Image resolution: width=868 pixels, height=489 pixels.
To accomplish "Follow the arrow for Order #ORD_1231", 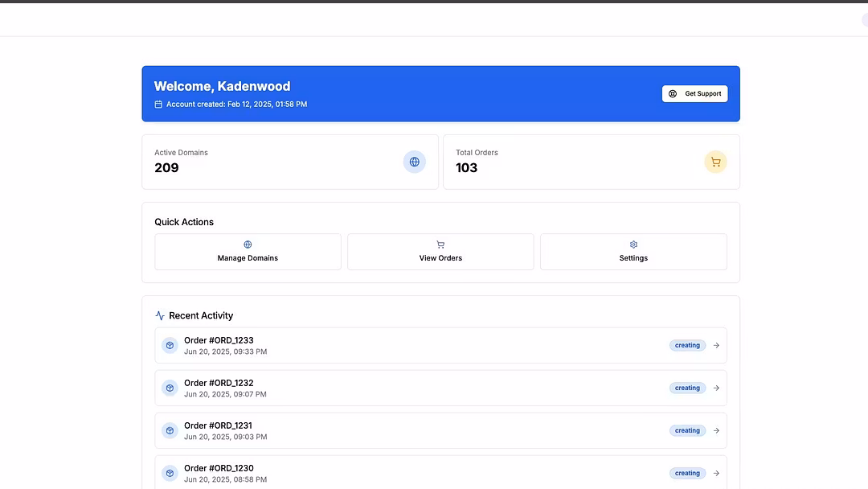I will (x=716, y=431).
